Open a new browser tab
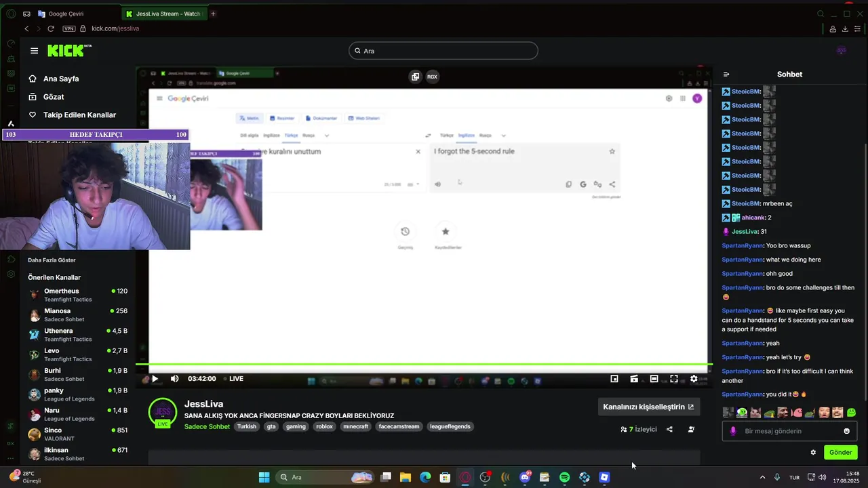 [x=213, y=14]
